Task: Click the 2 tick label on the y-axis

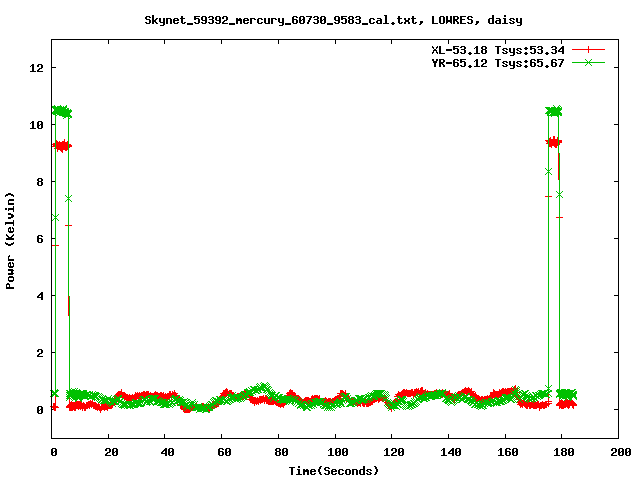Action: click(x=40, y=353)
